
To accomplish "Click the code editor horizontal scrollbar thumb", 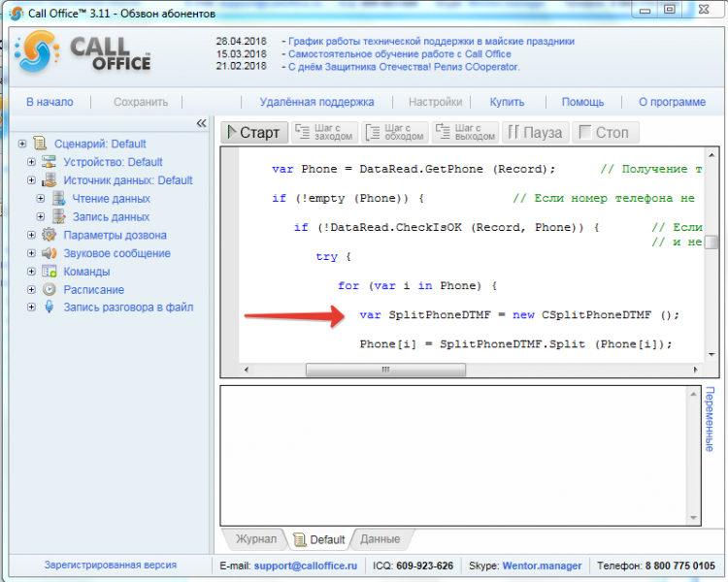I will tap(385, 370).
